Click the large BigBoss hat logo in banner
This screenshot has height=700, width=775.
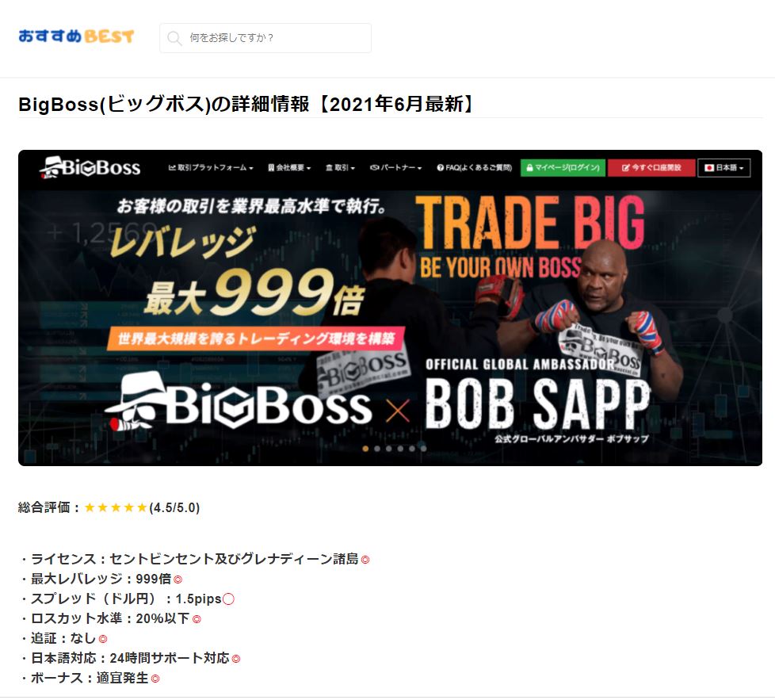(238, 401)
